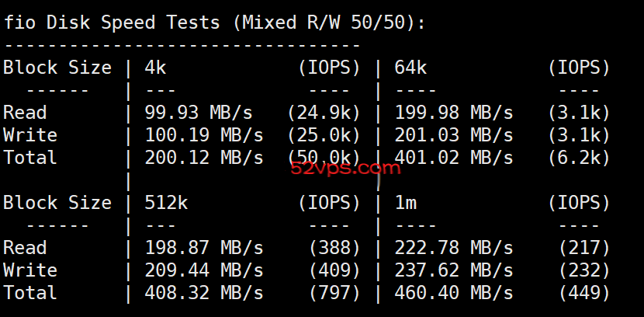Click the (24.9k) IOPS value
Viewport: 644px width, 317px height.
click(324, 113)
